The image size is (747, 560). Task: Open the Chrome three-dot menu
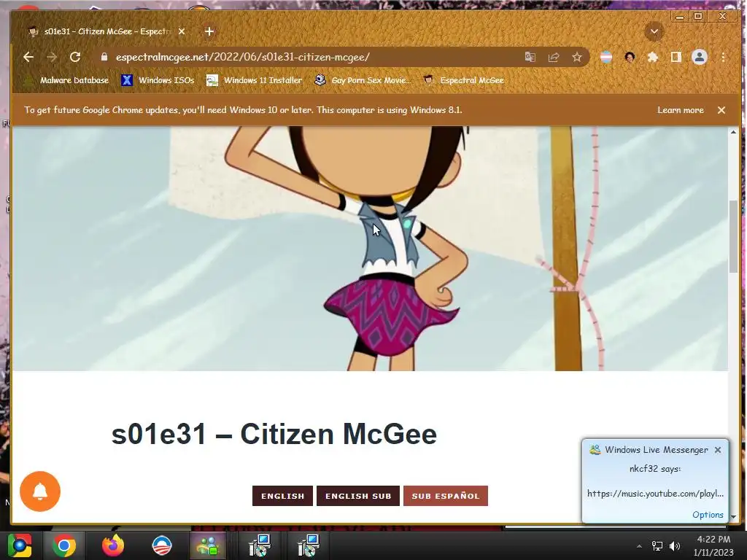coord(723,57)
